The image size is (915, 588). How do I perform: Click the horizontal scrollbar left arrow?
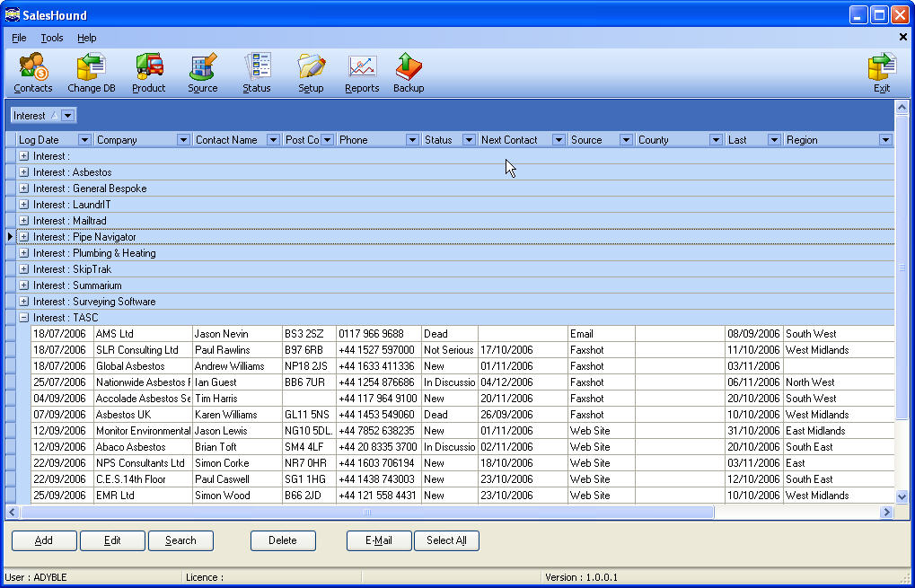pyautogui.click(x=13, y=513)
